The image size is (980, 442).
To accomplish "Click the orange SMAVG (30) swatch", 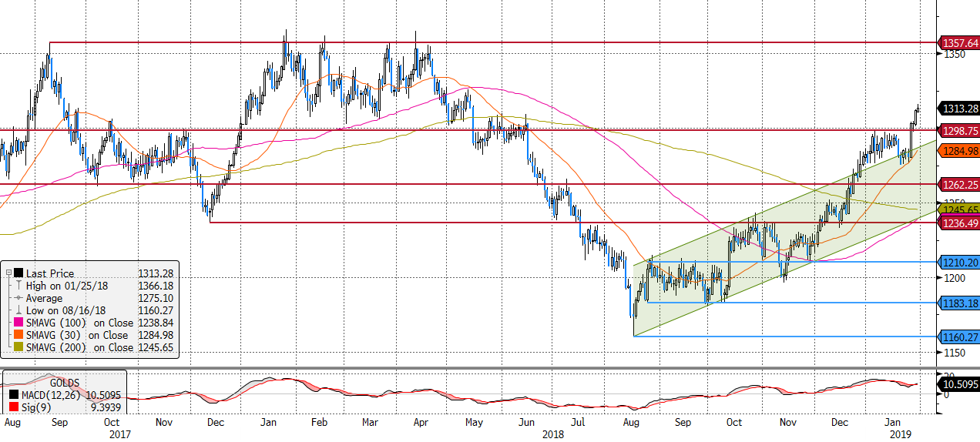I will pyautogui.click(x=18, y=335).
